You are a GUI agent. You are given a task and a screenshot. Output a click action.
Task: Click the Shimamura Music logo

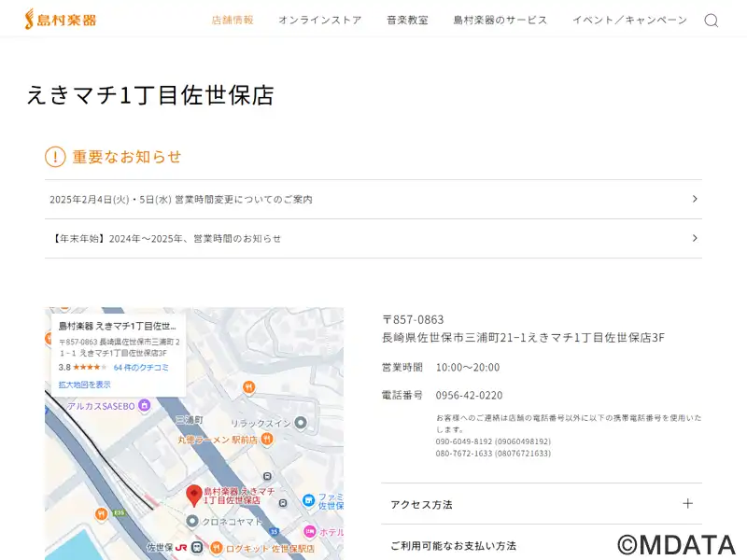point(61,19)
